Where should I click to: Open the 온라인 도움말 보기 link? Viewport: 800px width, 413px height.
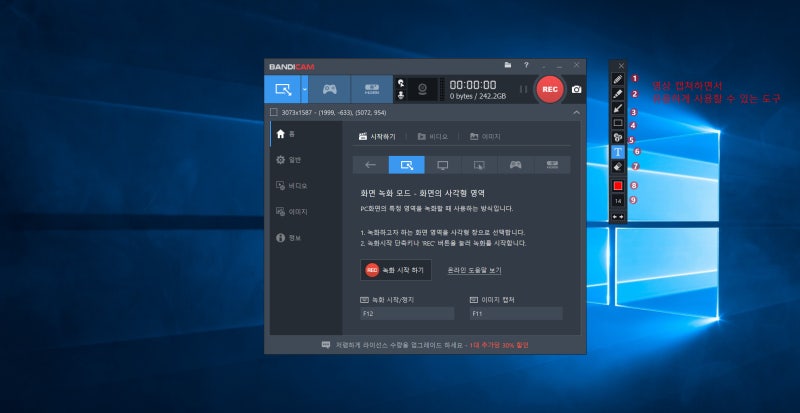474,270
